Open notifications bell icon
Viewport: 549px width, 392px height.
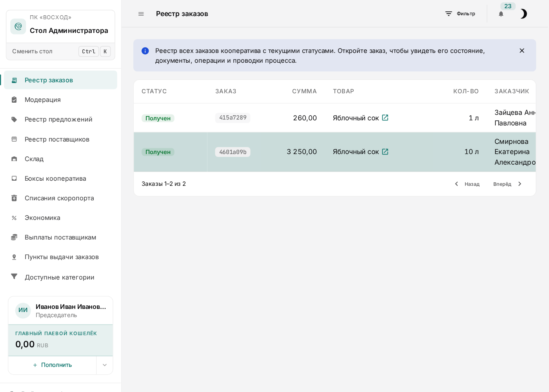click(x=501, y=14)
